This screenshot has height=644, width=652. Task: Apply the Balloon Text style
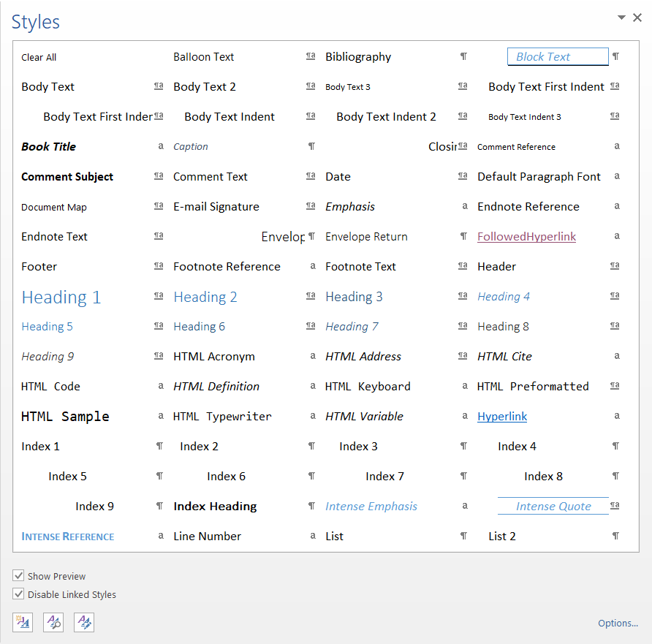click(x=204, y=57)
